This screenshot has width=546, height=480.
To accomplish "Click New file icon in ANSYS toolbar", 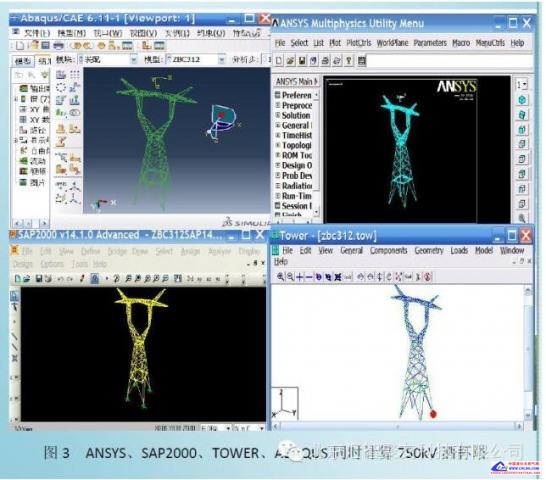I will point(279,61).
